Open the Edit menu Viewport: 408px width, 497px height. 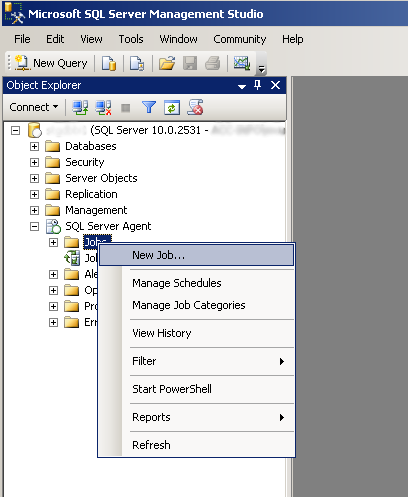[55, 39]
